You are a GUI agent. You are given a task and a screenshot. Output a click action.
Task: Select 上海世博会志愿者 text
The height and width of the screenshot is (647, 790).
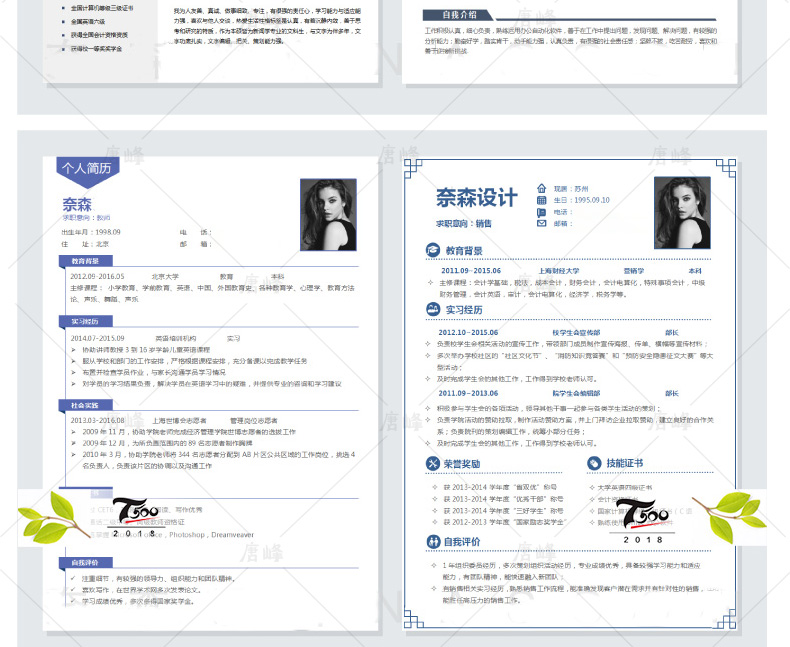point(179,420)
